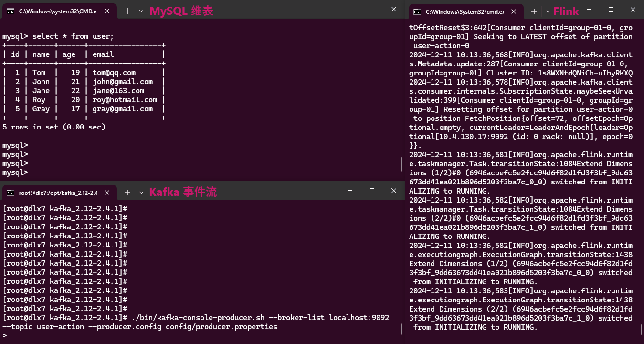Click the '2024-12-11 10:13:36,583' log timestamp
Viewport: 644px width, 344px height.
pyautogui.click(x=458, y=290)
